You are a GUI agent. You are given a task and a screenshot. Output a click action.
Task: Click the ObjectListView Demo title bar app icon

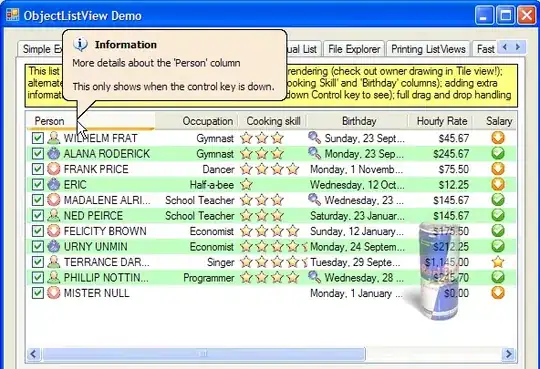pyautogui.click(x=12, y=15)
